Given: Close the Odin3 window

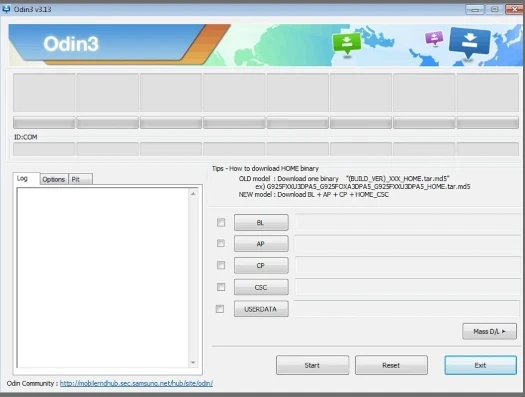Looking at the screenshot, I should (x=514, y=9).
